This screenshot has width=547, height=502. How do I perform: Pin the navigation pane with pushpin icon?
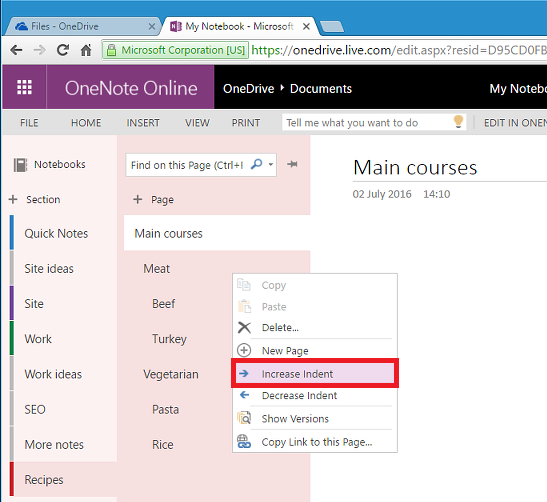[292, 164]
